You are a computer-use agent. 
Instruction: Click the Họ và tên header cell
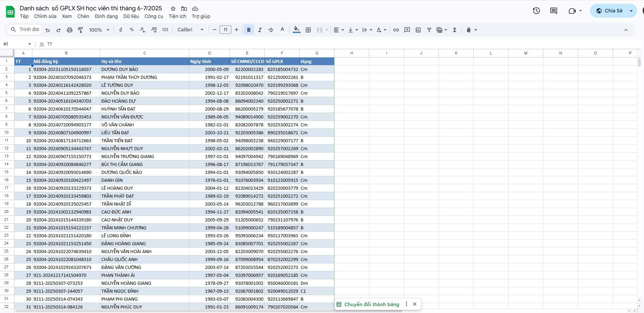145,61
